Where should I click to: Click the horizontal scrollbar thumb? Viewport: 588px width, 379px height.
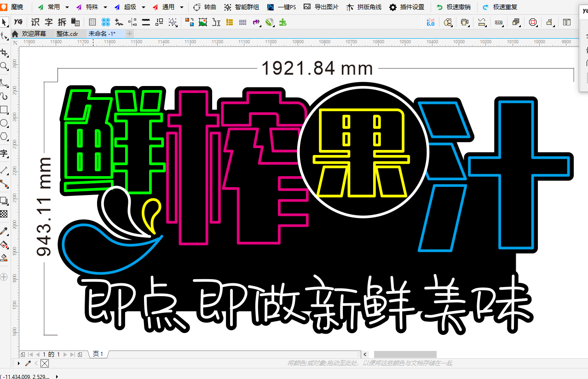pyautogui.click(x=405, y=355)
